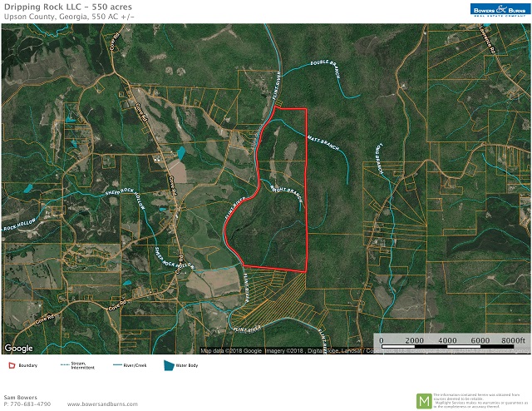The width and height of the screenshot is (532, 411).
Task: Click the Stream, Intermittent legend symbol
Action: tap(65, 365)
